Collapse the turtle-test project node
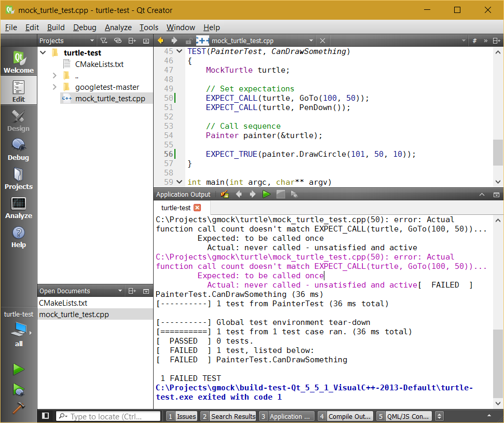This screenshot has height=423, width=504. coord(43,52)
